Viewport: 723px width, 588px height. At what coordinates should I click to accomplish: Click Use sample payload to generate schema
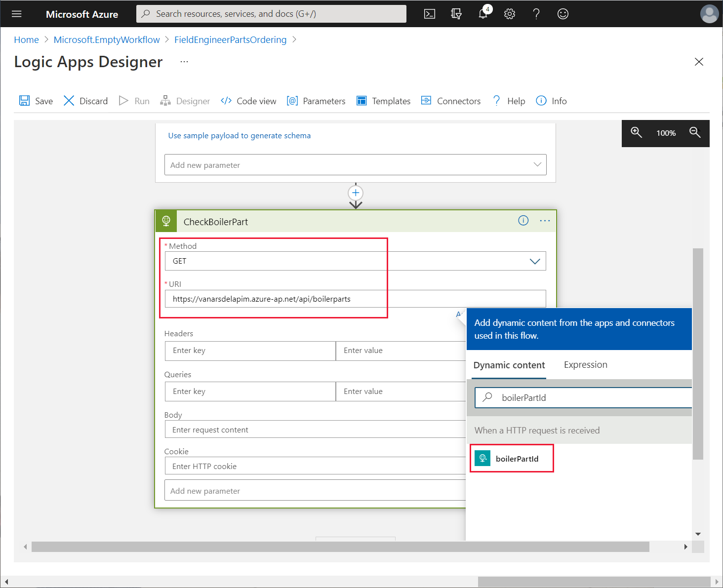pyautogui.click(x=239, y=136)
